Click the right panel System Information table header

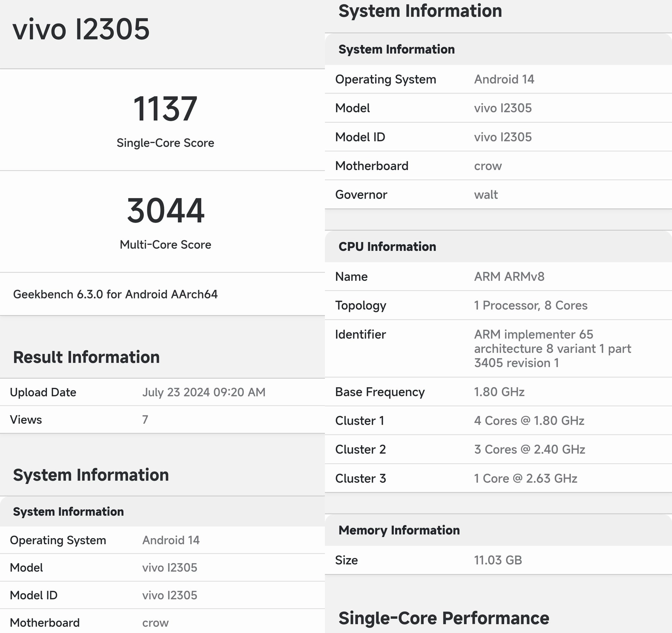pos(397,49)
